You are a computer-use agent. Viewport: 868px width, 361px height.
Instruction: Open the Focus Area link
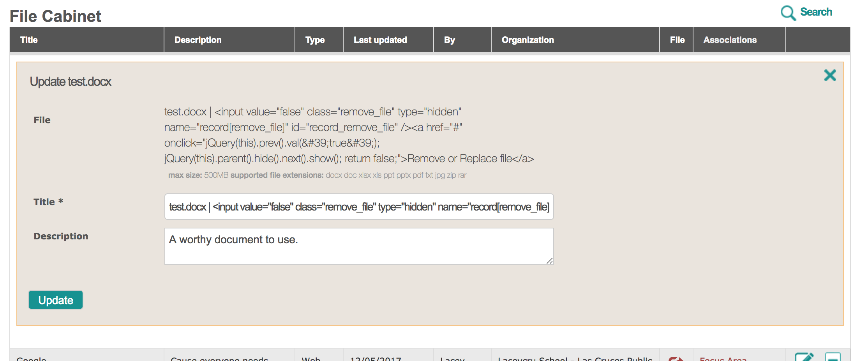[x=723, y=359]
